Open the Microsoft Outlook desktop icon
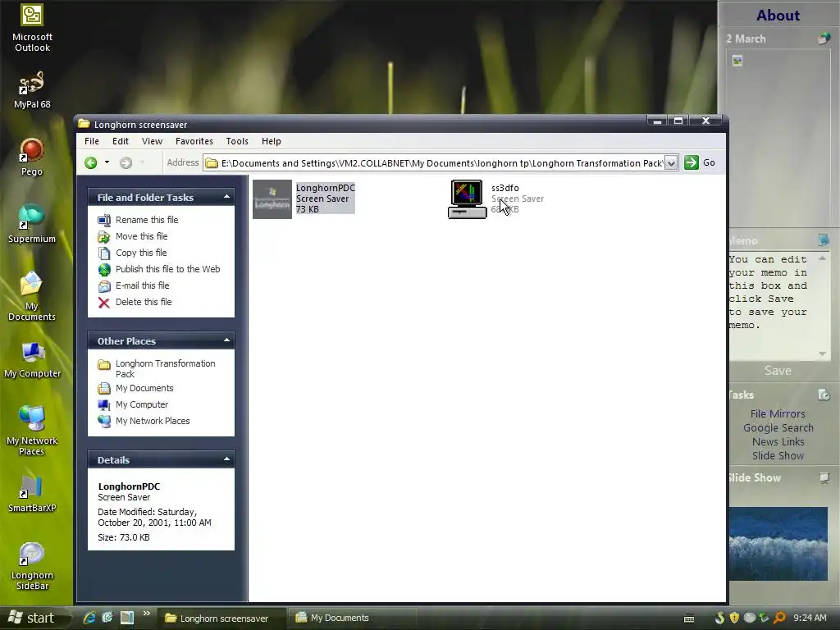 click(32, 28)
